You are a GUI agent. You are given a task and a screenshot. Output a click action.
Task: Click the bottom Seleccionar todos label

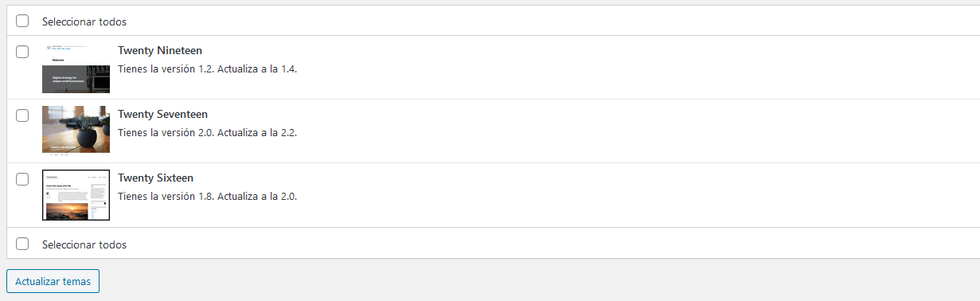point(84,244)
